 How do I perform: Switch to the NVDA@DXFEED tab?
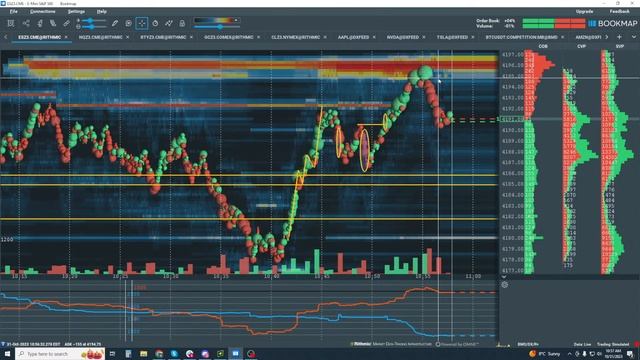403,37
